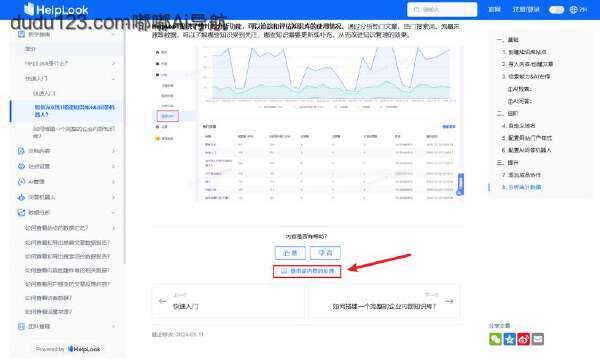Collapse the 快速入门 sidebar group

pyautogui.click(x=113, y=78)
